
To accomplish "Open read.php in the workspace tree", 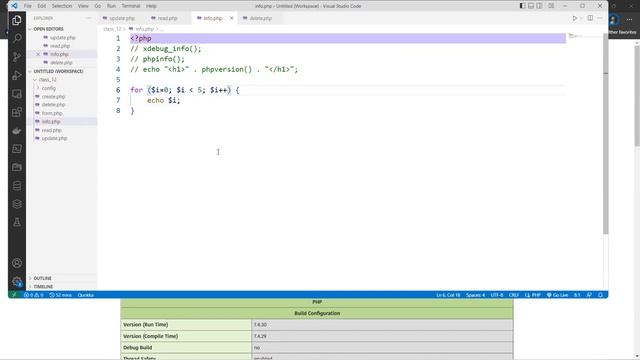I will (x=51, y=130).
